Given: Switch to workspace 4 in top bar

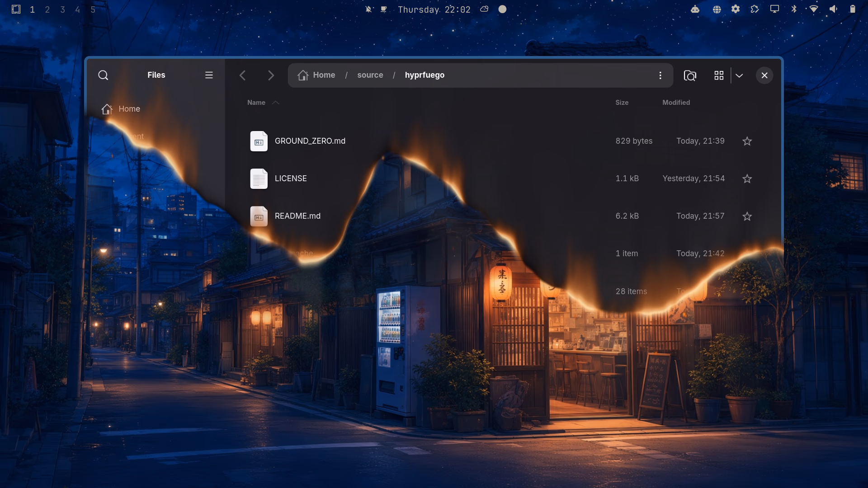Looking at the screenshot, I should [x=78, y=9].
